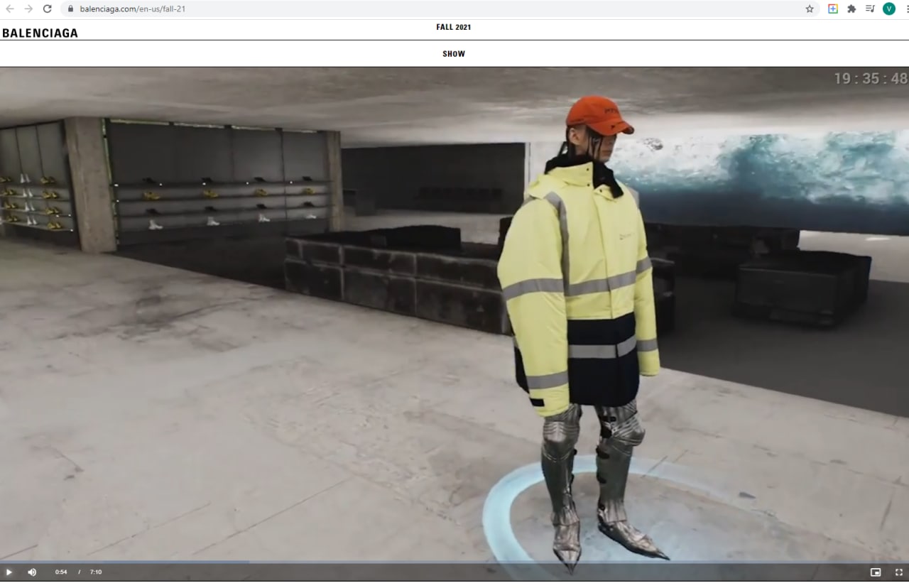Click the 7:10 total duration
This screenshot has width=909, height=588.
(x=96, y=572)
